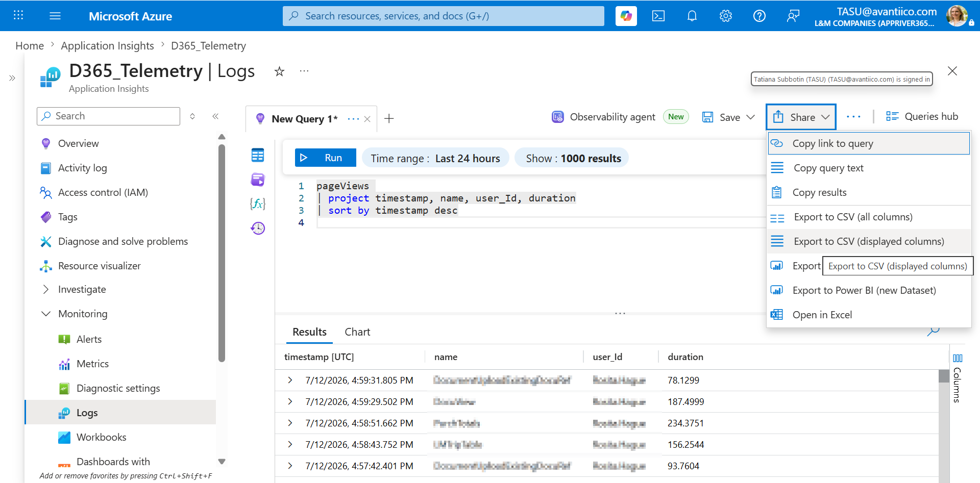The width and height of the screenshot is (980, 483).
Task: Click the Observability agent button
Action: [603, 117]
